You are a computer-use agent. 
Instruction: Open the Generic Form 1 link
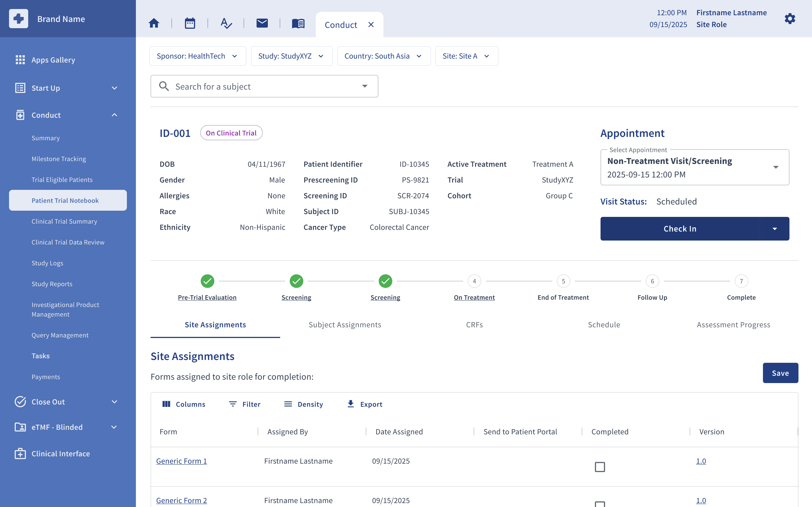pyautogui.click(x=182, y=461)
